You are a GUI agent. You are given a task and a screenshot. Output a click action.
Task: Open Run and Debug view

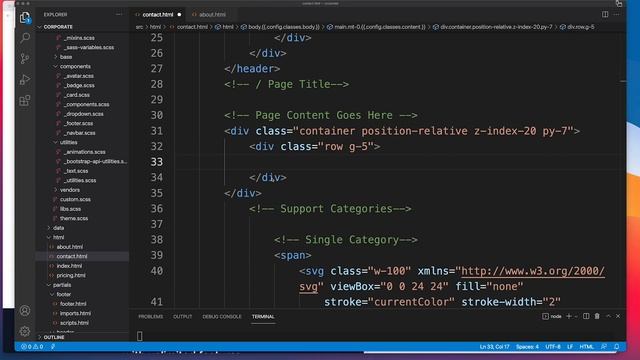25,79
